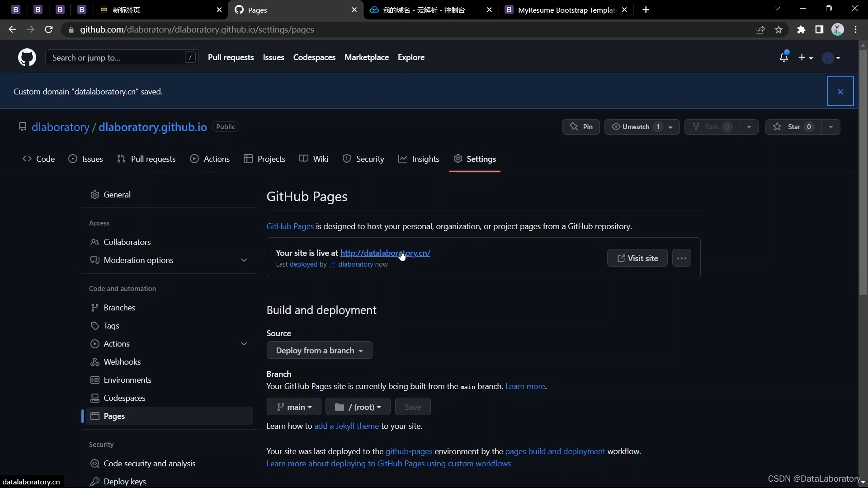
Task: Expand Actions settings chevron in sidebar
Action: (x=244, y=344)
